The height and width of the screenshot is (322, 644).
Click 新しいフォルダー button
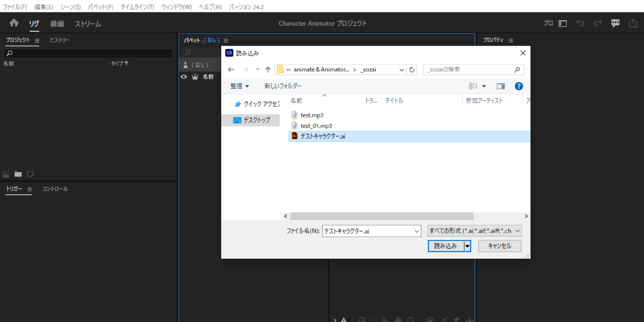tap(283, 86)
